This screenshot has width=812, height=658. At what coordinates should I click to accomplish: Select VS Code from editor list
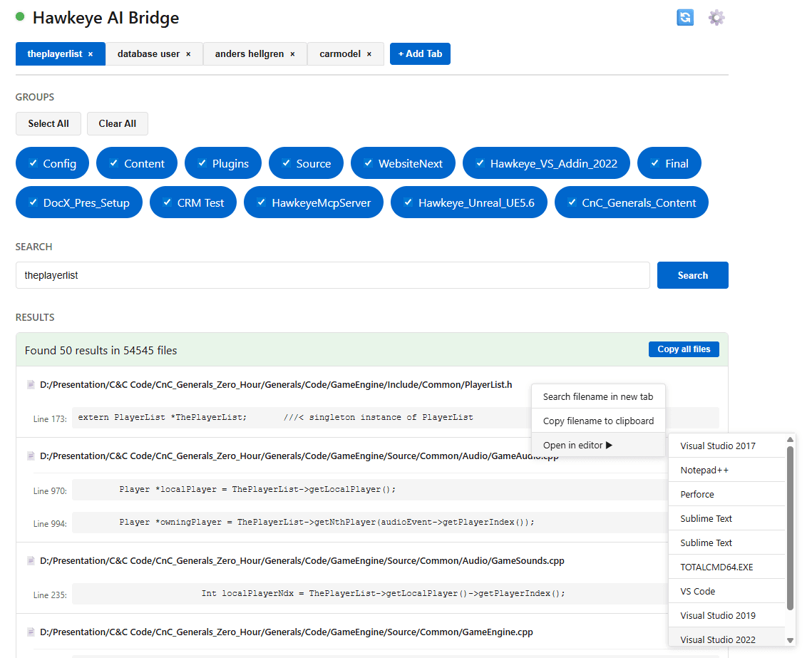coord(726,592)
